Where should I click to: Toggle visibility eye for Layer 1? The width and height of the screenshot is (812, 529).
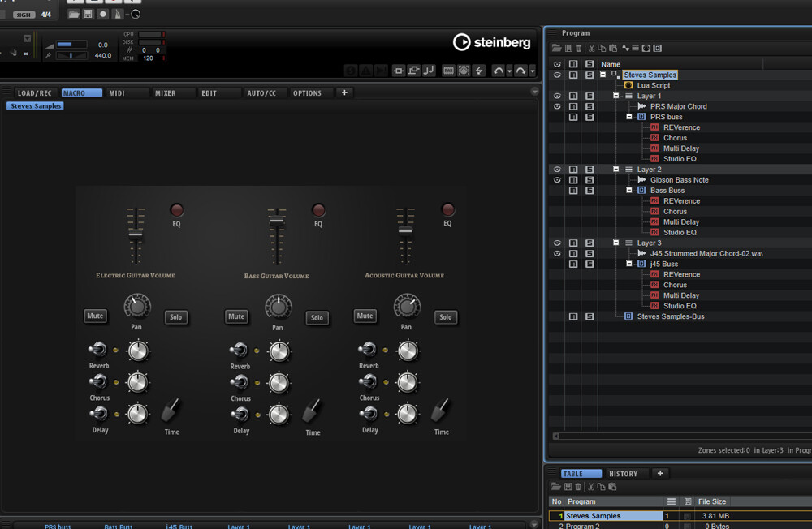(x=557, y=96)
